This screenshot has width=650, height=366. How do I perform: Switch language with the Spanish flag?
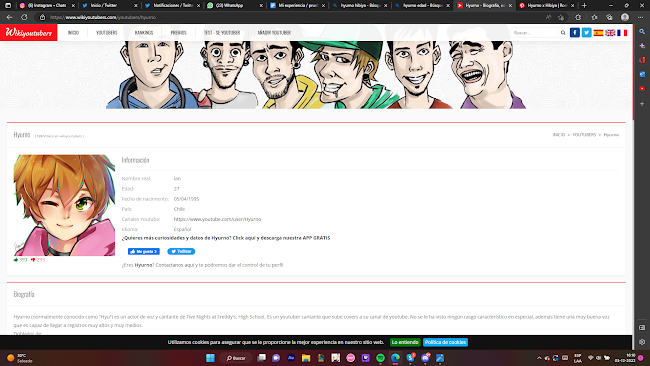pyautogui.click(x=598, y=33)
